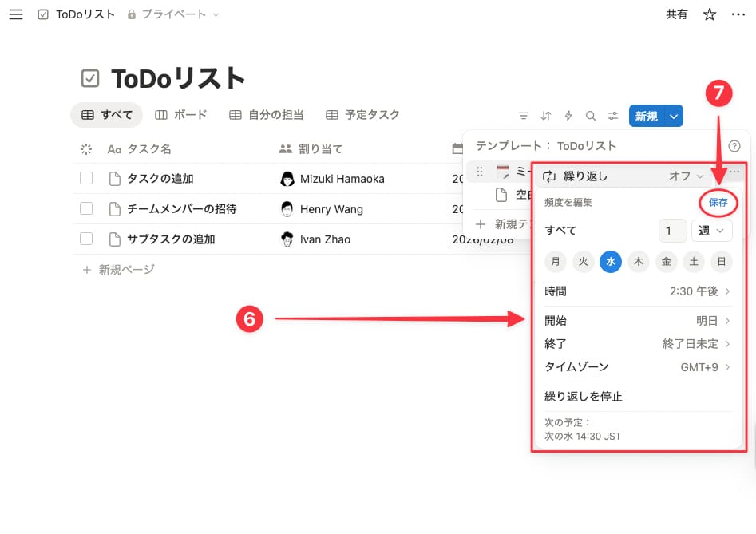The height and width of the screenshot is (534, 756).
Task: Click the search magnifier icon
Action: [591, 116]
